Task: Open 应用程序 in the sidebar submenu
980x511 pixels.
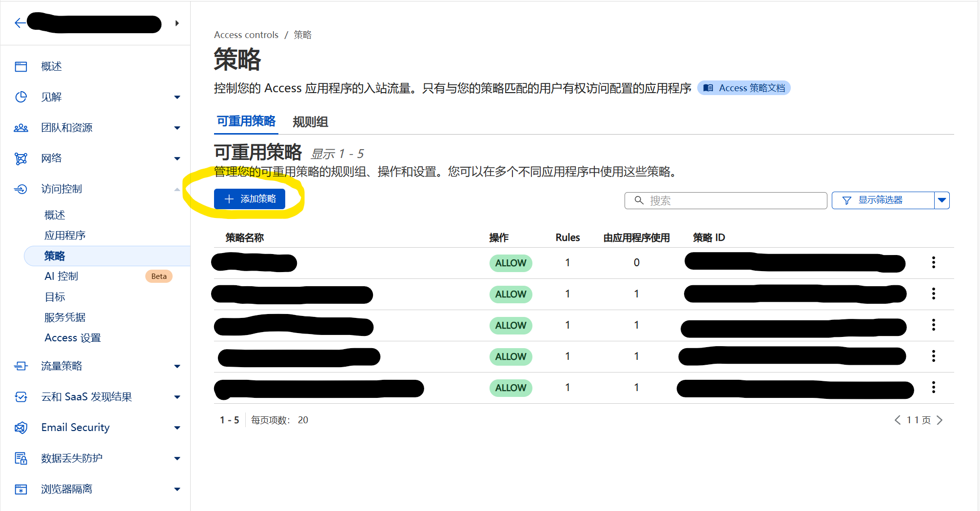Action: (65, 236)
